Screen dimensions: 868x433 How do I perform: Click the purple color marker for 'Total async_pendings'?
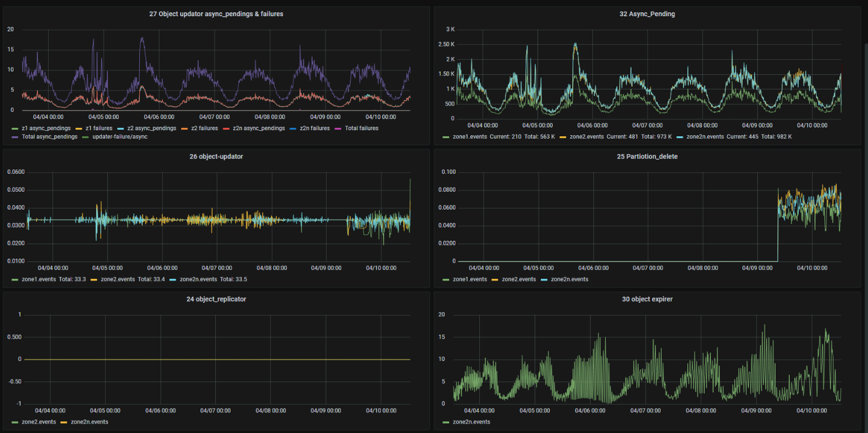click(x=15, y=137)
